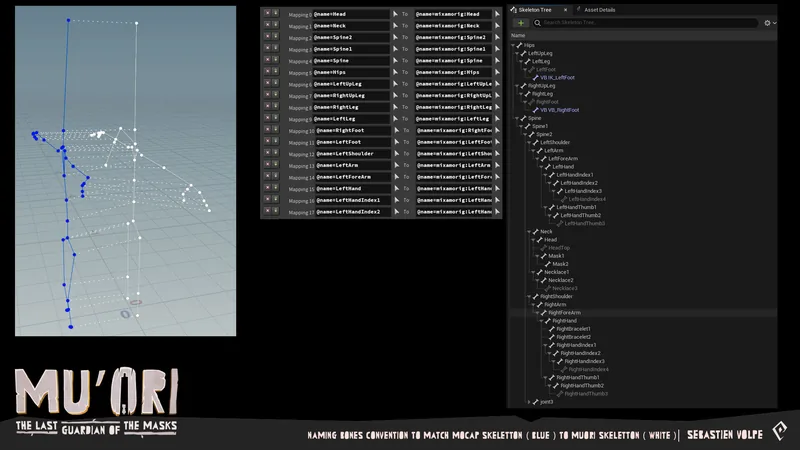This screenshot has width=800, height=450.
Task: Switch to the Asset Details tab
Action: (599, 10)
